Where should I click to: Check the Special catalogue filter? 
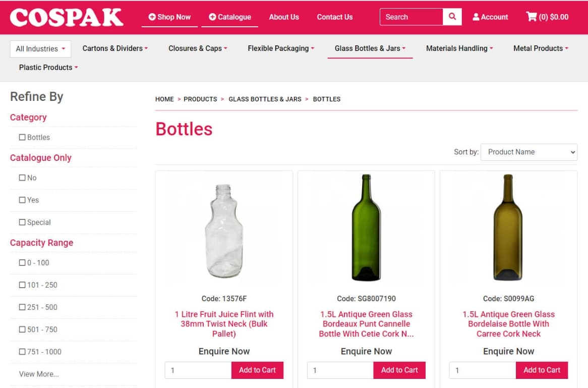coord(22,222)
